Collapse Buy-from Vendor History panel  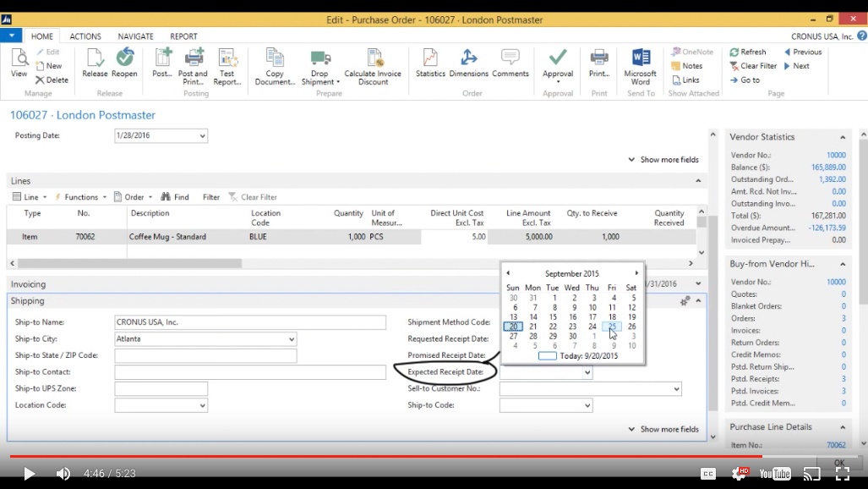tap(843, 264)
